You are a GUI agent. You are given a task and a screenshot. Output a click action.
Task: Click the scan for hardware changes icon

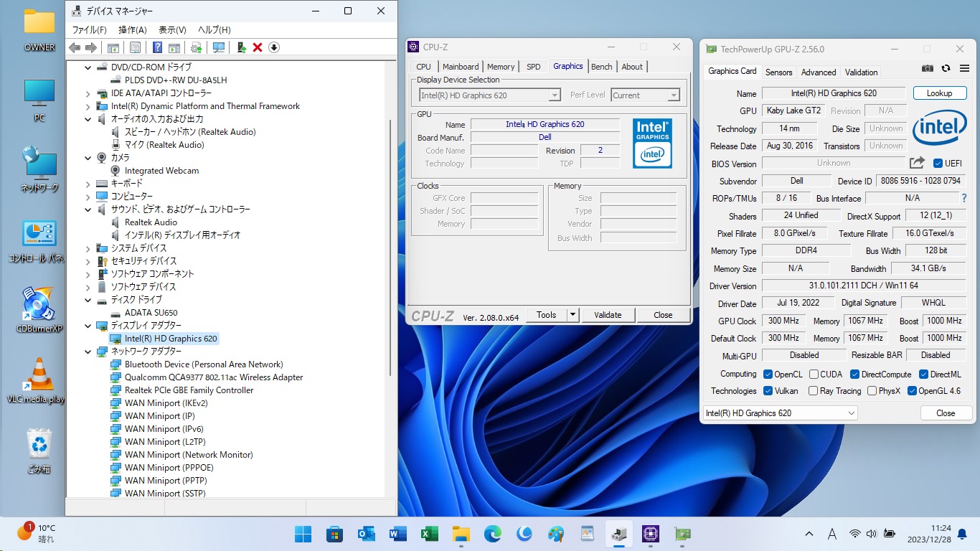219,47
